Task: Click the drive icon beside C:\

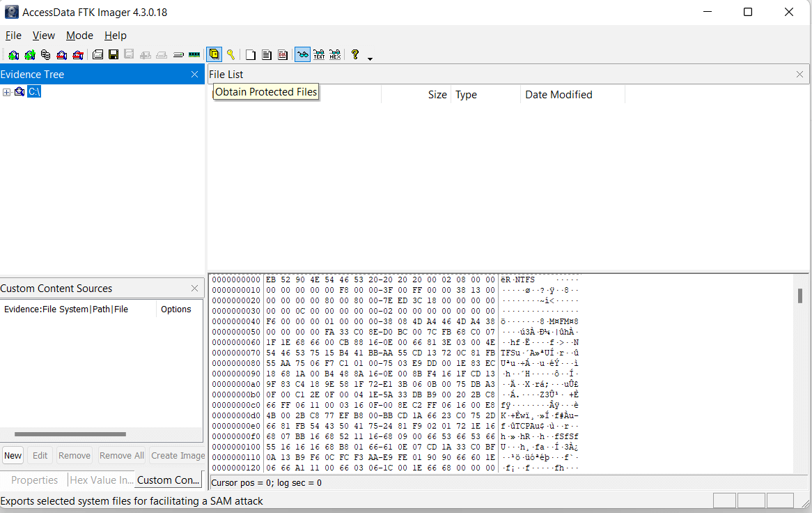Action: tap(19, 92)
